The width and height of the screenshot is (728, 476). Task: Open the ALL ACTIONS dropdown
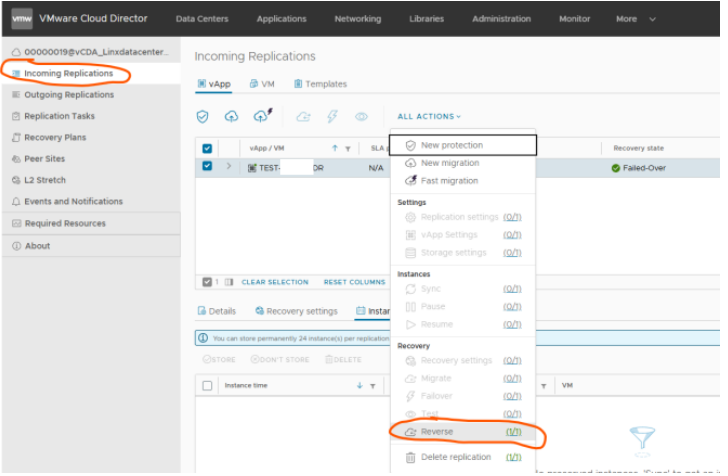click(x=429, y=117)
